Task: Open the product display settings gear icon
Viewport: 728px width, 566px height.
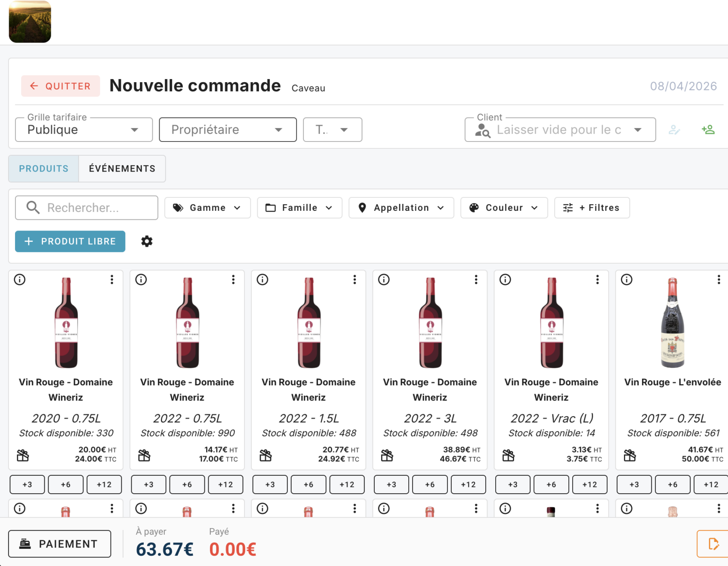Action: point(147,241)
